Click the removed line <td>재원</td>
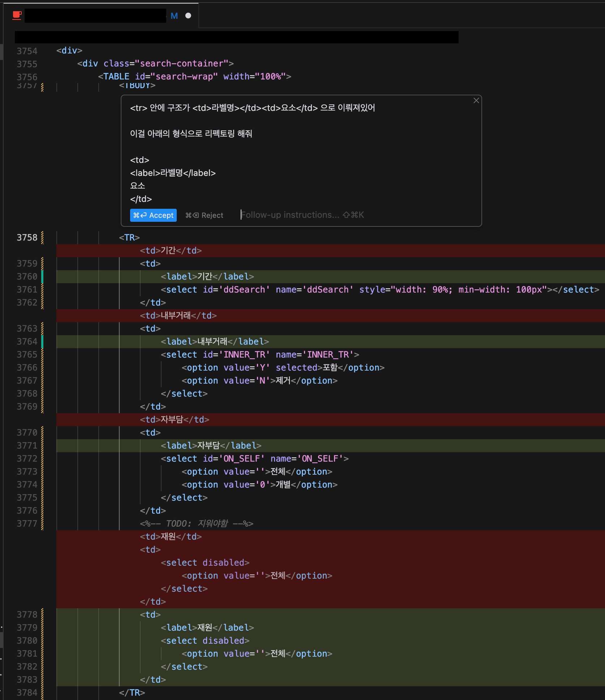This screenshot has width=605, height=700. (x=171, y=537)
